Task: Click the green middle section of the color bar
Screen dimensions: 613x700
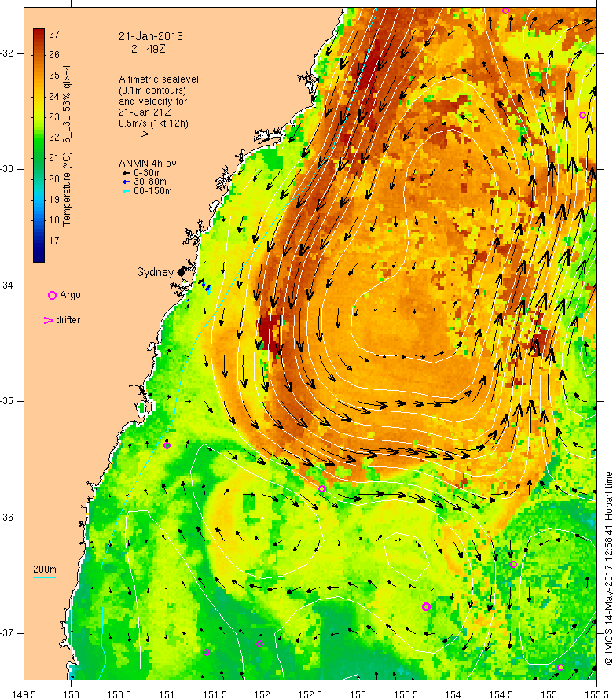Action: pyautogui.click(x=39, y=147)
